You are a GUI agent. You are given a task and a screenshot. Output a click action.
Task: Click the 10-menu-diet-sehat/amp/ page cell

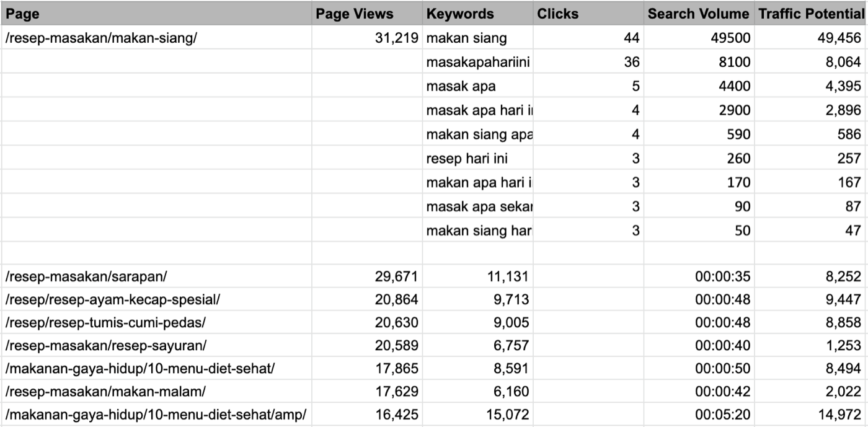(156, 414)
